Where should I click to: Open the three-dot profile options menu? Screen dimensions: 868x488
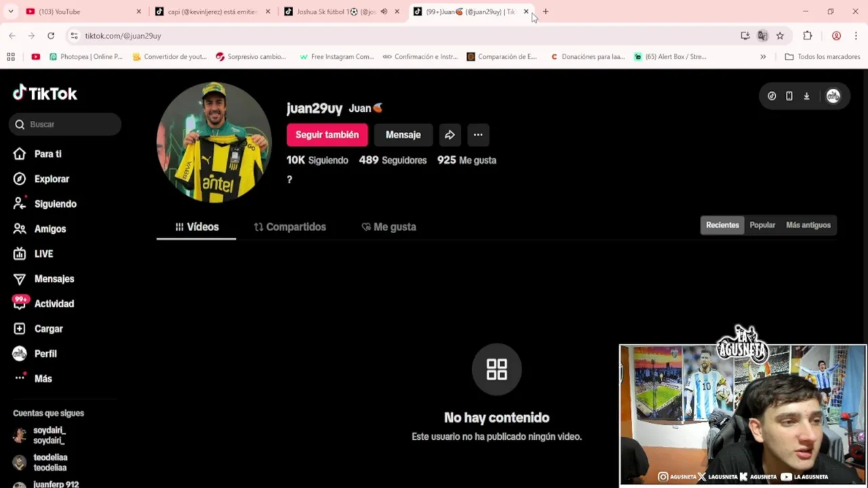click(478, 135)
